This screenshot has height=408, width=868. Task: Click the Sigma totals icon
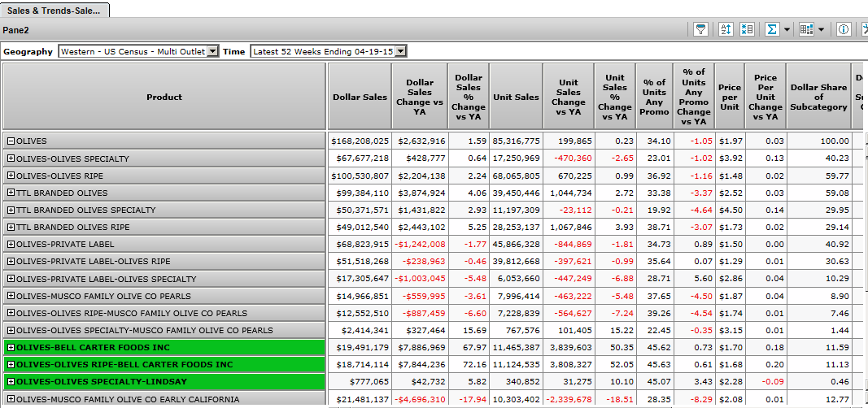[x=771, y=29]
